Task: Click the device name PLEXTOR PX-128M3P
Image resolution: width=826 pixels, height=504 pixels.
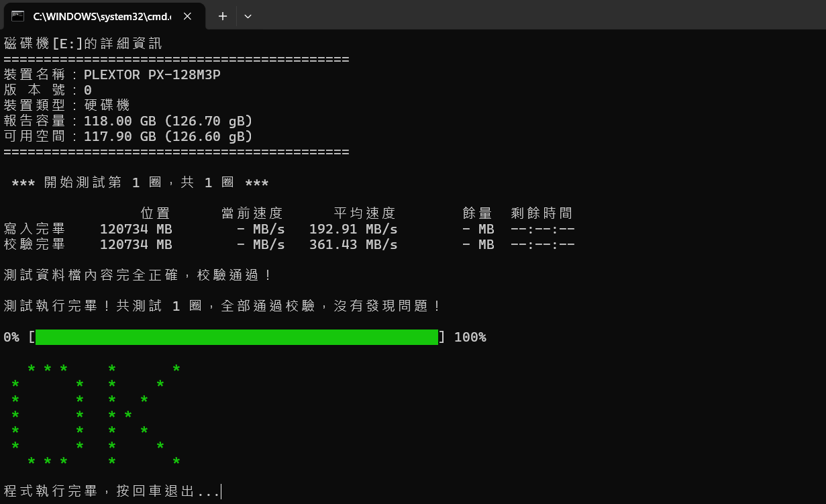Action: [x=152, y=74]
